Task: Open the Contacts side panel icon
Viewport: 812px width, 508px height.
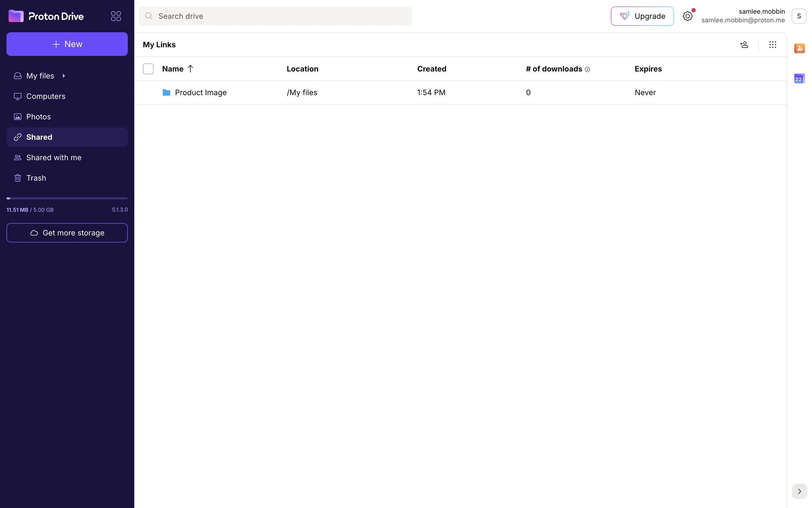Action: tap(799, 48)
